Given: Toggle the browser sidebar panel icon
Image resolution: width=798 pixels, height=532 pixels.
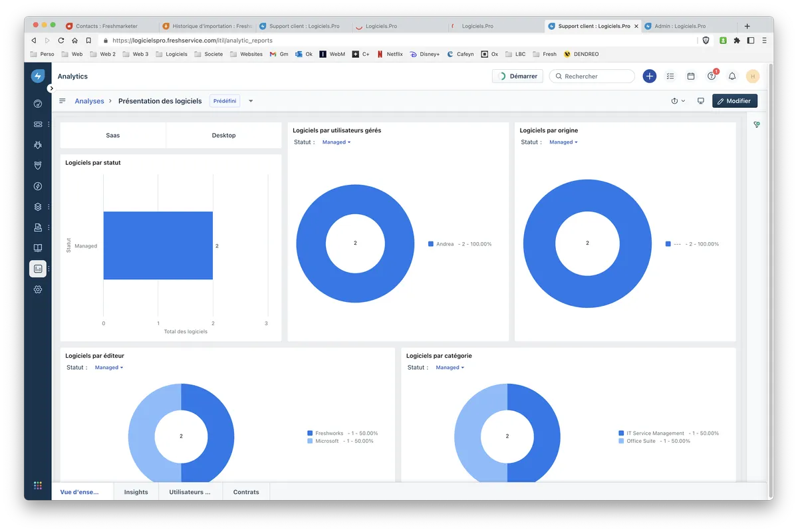Looking at the screenshot, I should 750,41.
